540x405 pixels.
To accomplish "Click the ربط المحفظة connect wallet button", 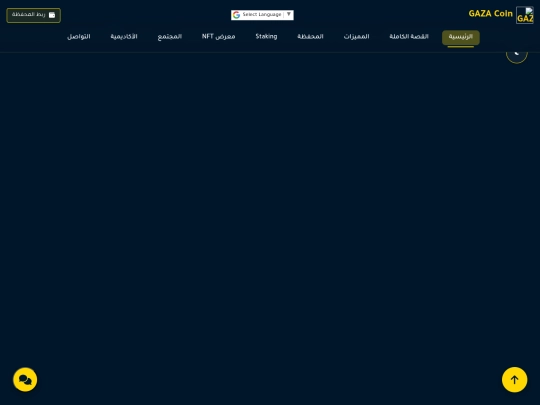I will 33,15.
